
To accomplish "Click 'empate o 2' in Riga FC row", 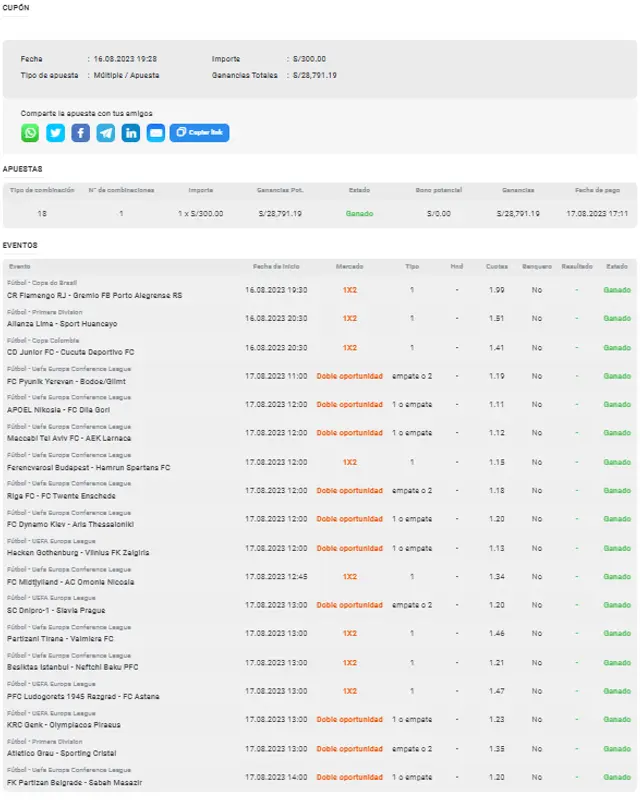I will [x=412, y=490].
